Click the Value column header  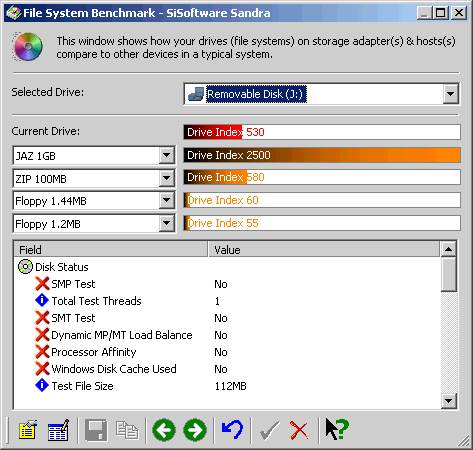click(x=324, y=250)
